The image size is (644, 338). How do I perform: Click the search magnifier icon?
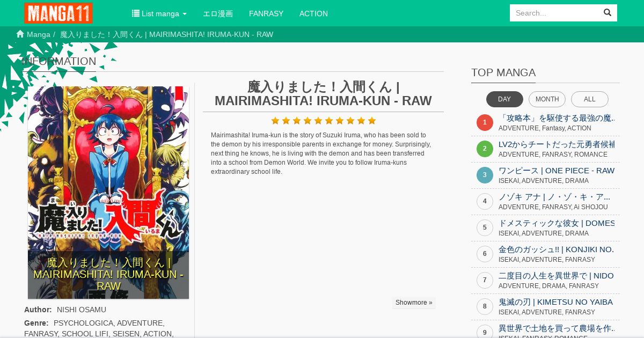(x=608, y=13)
